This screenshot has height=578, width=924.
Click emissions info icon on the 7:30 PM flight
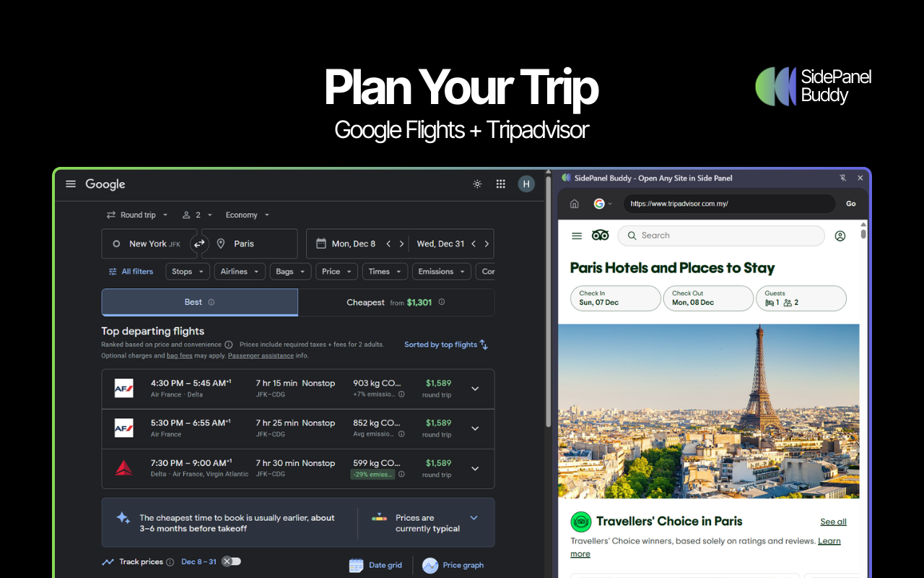401,475
